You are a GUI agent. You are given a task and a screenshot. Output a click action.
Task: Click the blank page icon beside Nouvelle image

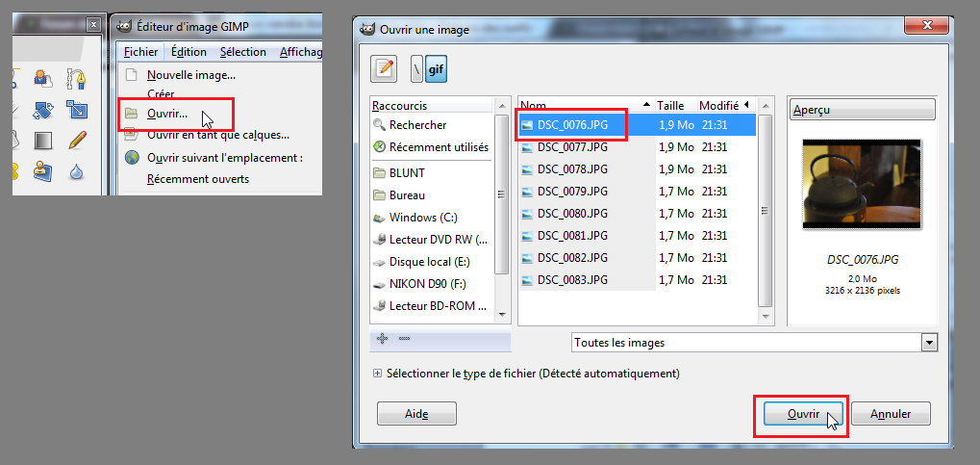(131, 75)
